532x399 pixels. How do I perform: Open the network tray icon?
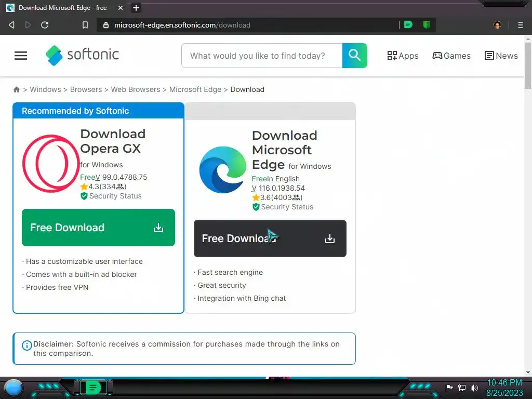coord(462,388)
